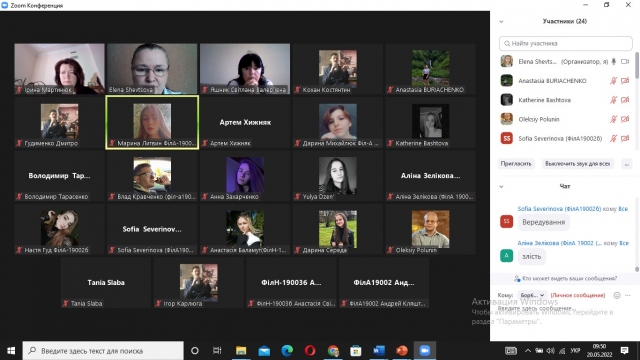The width and height of the screenshot is (640, 360).
Task: Click SS avatar in chat message
Action: pyautogui.click(x=507, y=222)
